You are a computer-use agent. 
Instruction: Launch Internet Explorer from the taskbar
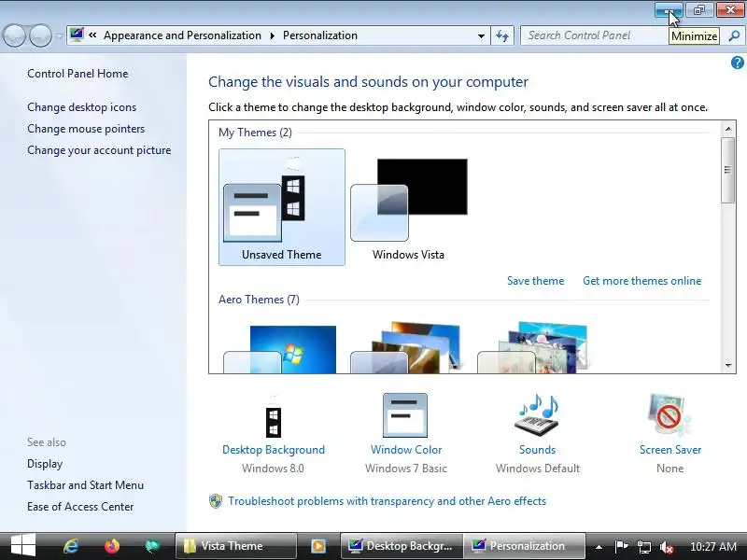[x=71, y=546]
